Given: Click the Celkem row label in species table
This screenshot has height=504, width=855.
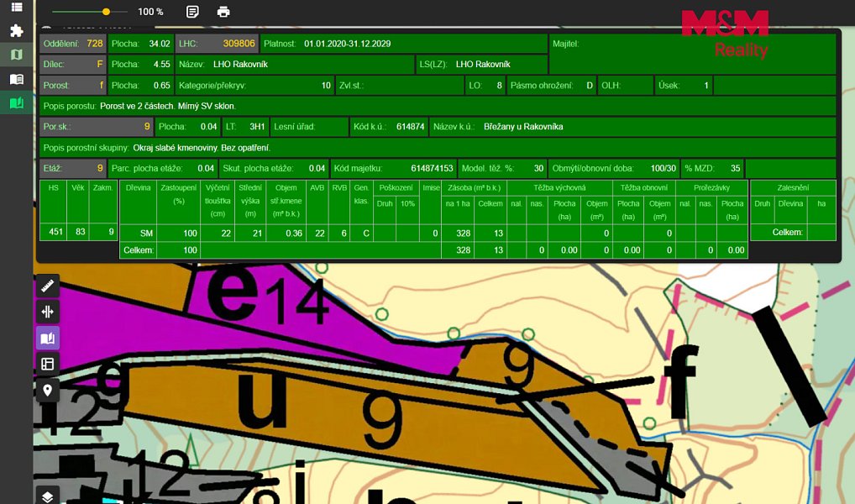Looking at the screenshot, I should (139, 250).
